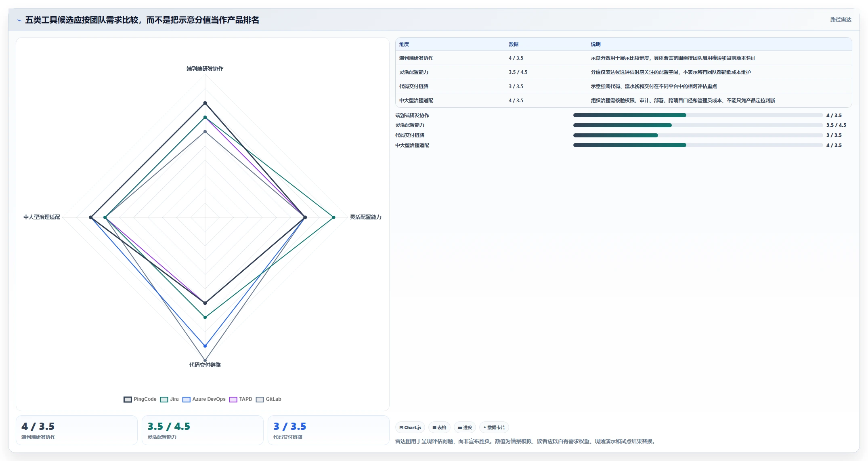The height and width of the screenshot is (461, 868).
Task: Click the 说明 column header
Action: 596,44
